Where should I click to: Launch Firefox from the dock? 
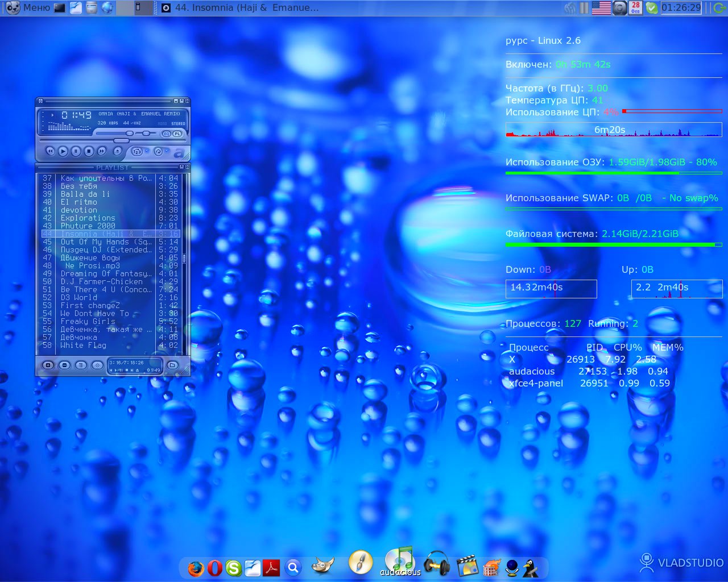[196, 568]
